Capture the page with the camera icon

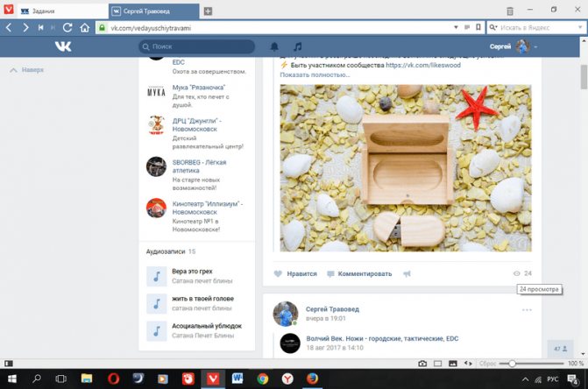pyautogui.click(x=422, y=364)
